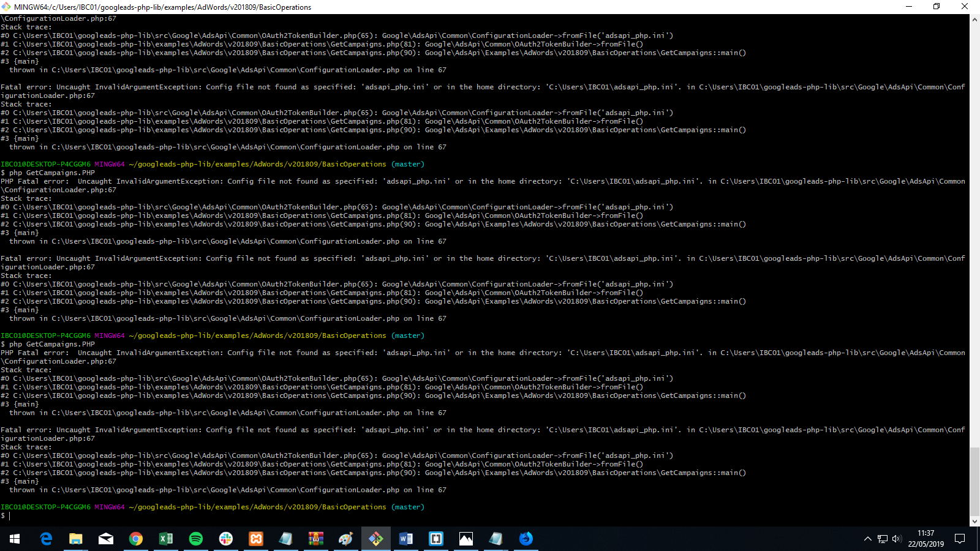Open WinRAR from the taskbar
The height and width of the screenshot is (551, 980).
[315, 539]
